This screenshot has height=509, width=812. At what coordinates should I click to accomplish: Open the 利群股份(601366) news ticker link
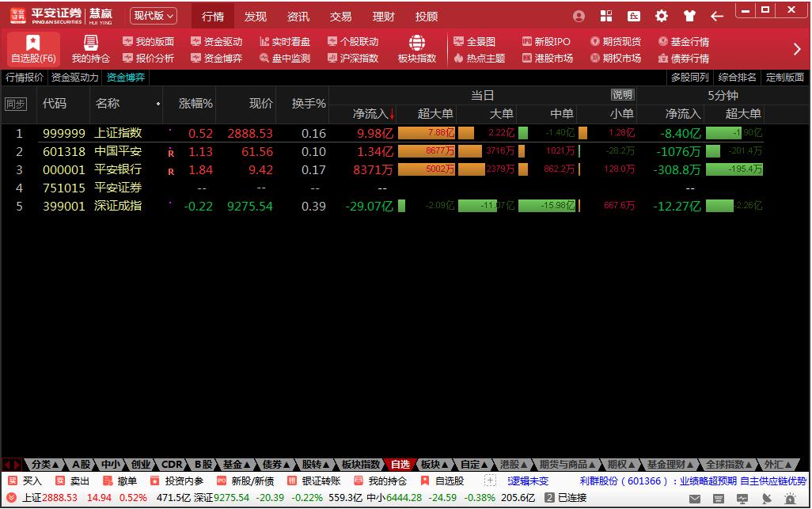click(693, 481)
